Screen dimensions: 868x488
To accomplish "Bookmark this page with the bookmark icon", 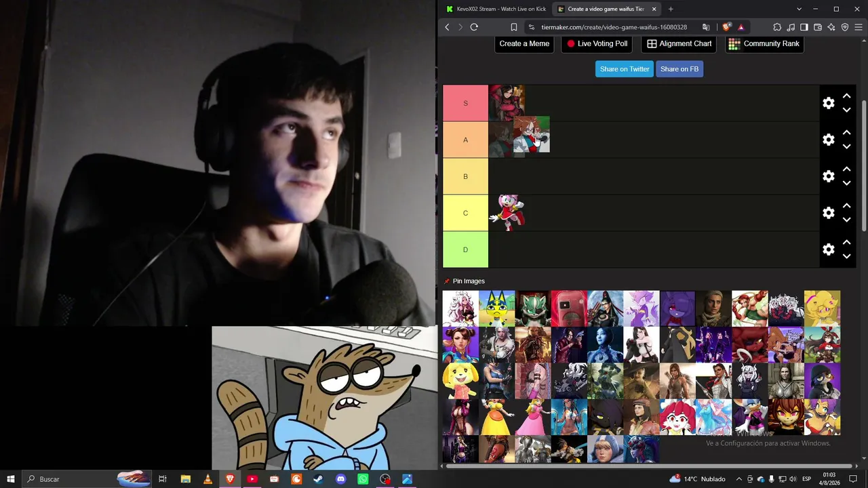I will pyautogui.click(x=514, y=27).
